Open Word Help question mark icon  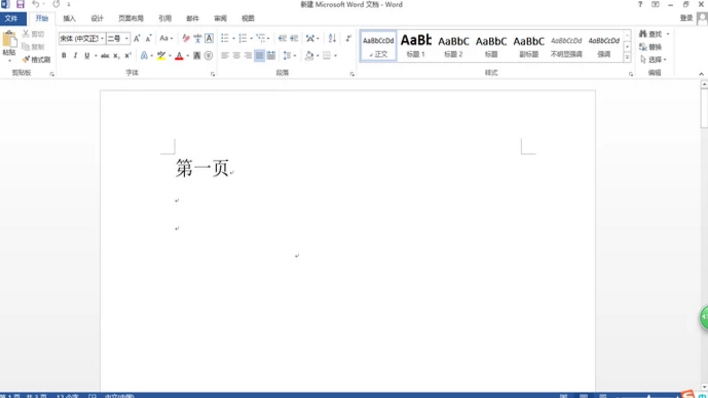640,5
